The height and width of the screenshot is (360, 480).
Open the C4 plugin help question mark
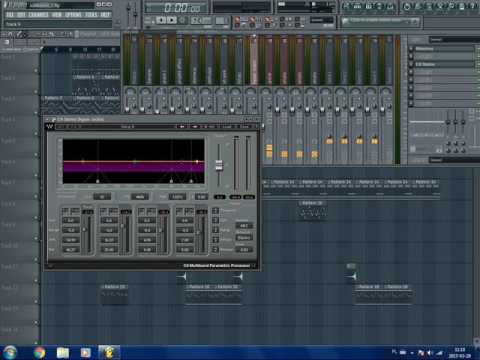[x=255, y=127]
